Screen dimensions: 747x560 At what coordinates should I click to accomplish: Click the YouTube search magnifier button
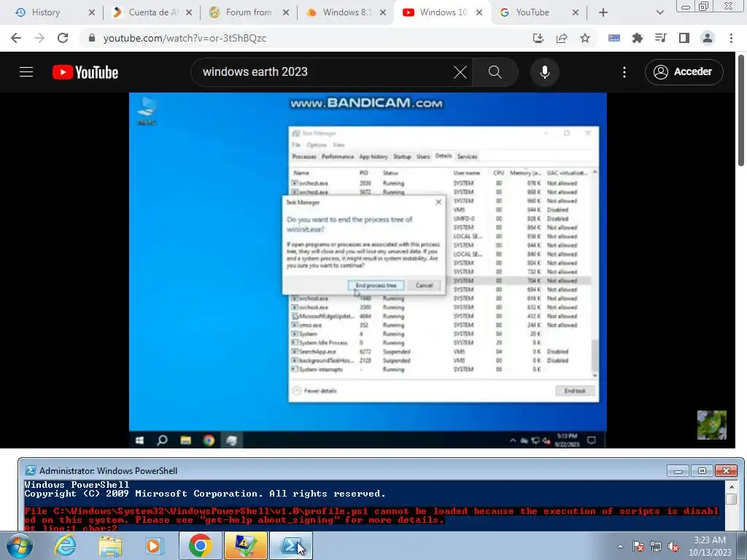click(495, 72)
